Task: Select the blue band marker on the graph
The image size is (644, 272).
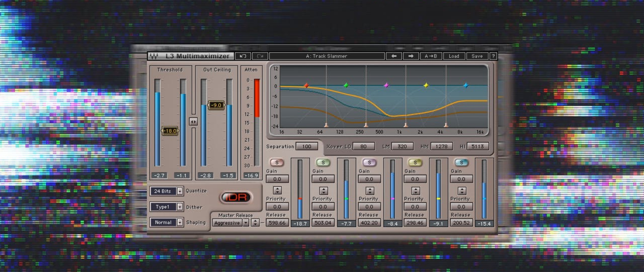Action: 466,85
